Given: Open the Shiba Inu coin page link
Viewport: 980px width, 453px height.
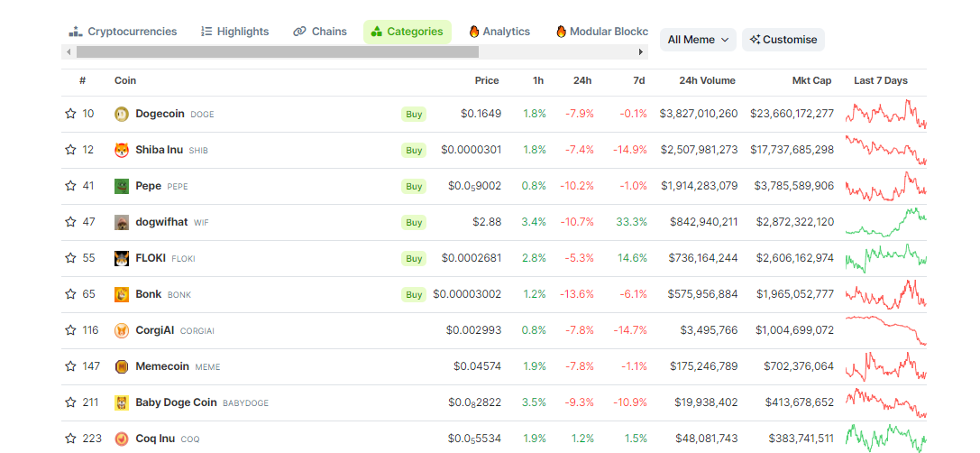Looking at the screenshot, I should [172, 150].
